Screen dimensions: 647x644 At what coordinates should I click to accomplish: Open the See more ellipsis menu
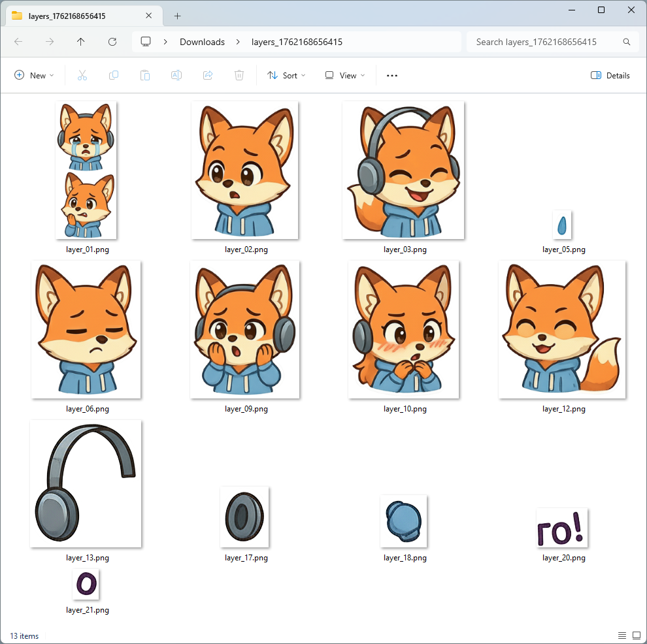[x=392, y=75]
